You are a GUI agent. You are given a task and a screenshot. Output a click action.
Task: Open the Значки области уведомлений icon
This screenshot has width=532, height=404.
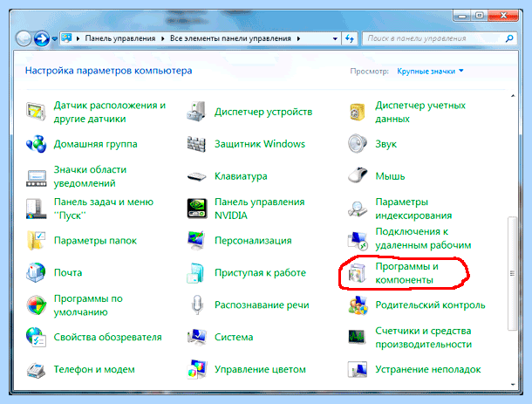click(36, 177)
